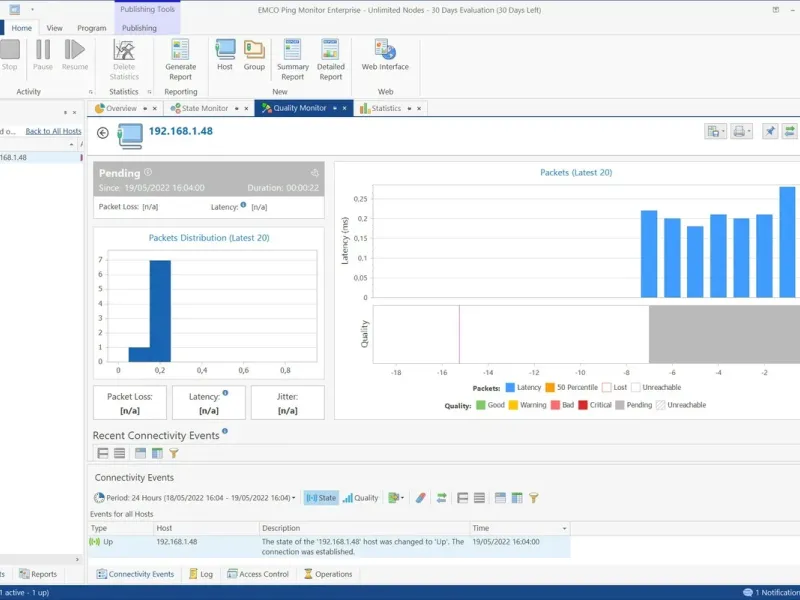Open the Reports pane tab
This screenshot has width=800, height=600.
[x=38, y=574]
